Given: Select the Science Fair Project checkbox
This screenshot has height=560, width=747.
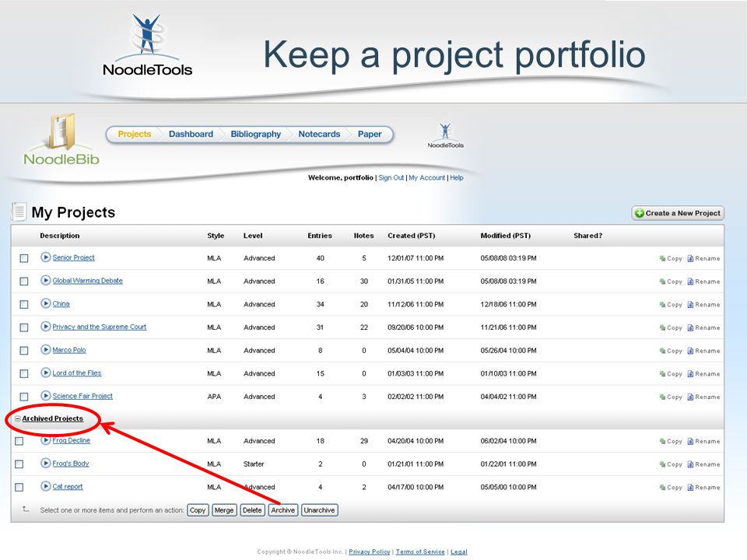Looking at the screenshot, I should pyautogui.click(x=24, y=397).
